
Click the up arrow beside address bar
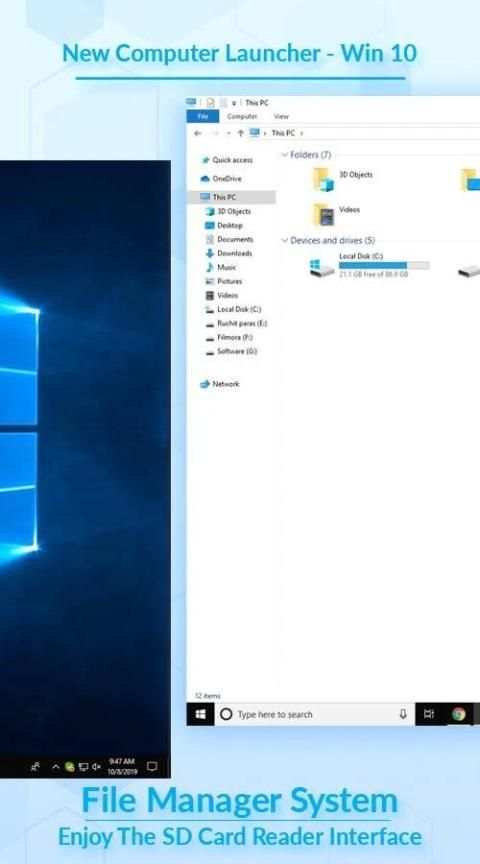(241, 133)
